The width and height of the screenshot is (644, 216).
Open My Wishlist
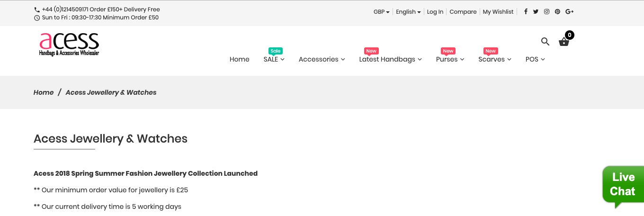498,12
